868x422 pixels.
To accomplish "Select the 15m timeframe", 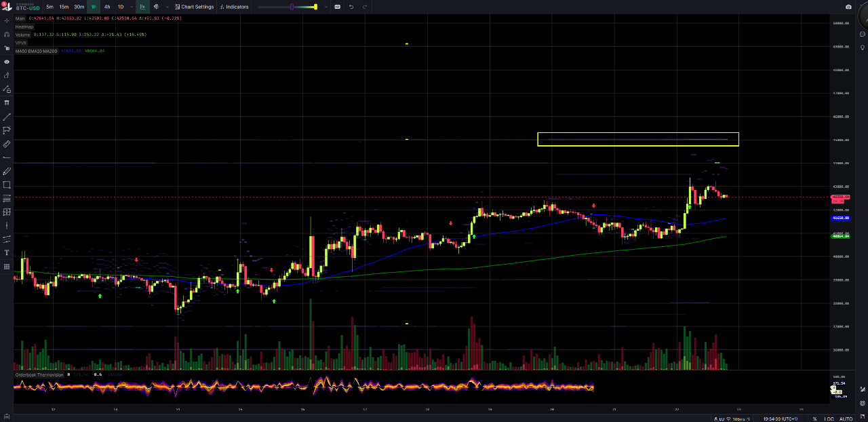I will [64, 7].
